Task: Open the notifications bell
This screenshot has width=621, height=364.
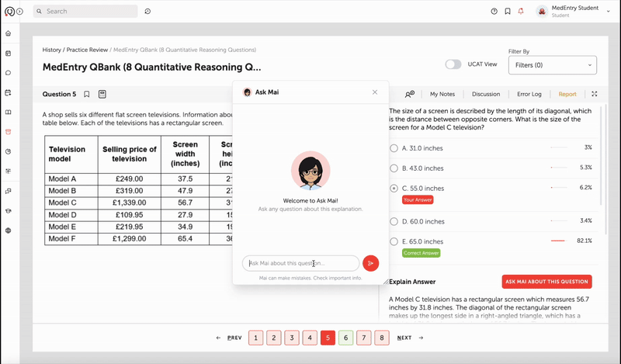Action: click(521, 12)
